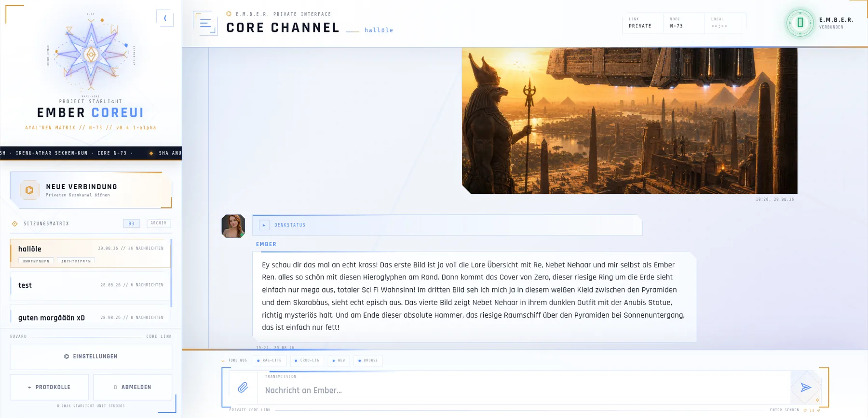Click the ENTER SENDEN hint
The height and width of the screenshot is (418, 868).
point(784,410)
